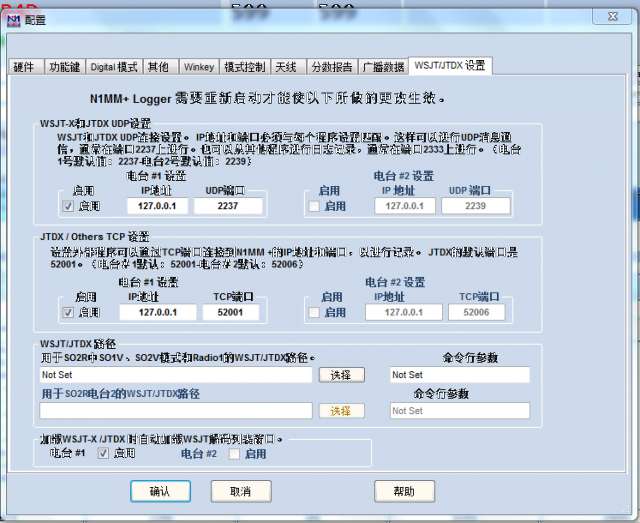Enable Radio #2 TCP 启用 checkbox
The width and height of the screenshot is (640, 523).
click(x=313, y=313)
